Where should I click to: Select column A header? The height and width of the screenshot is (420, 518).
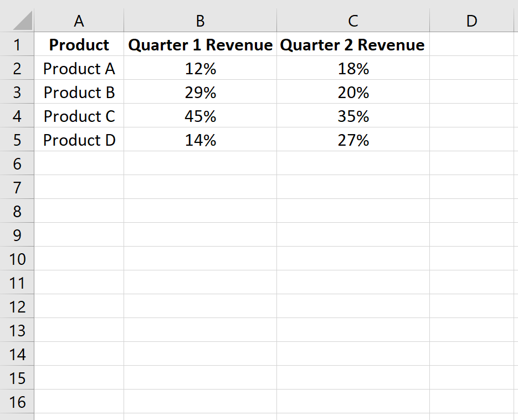[x=79, y=21]
